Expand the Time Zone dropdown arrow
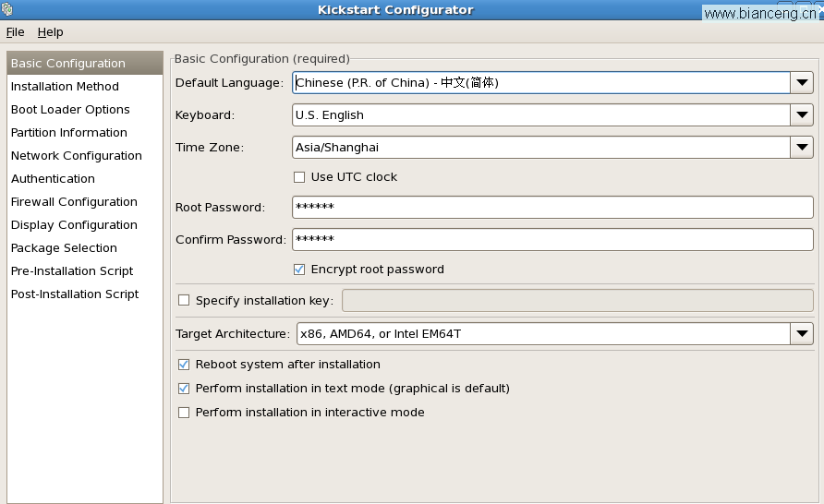Screen dimensions: 824x504 (802, 148)
